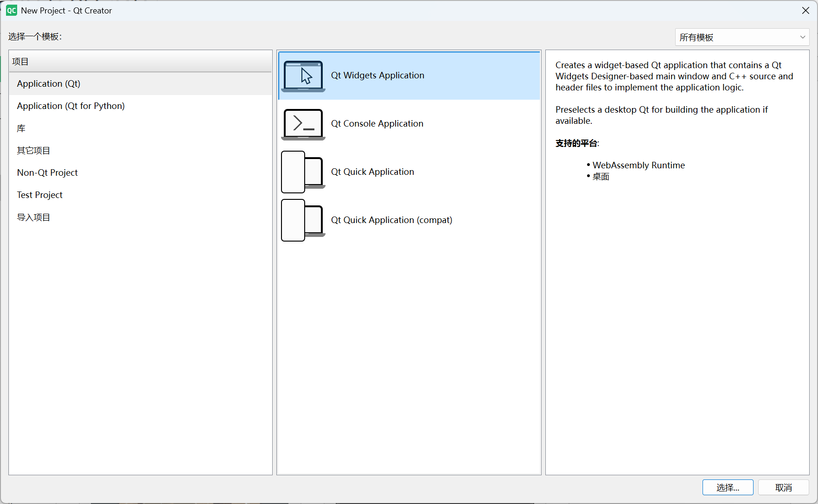Choose the Qt Quick Application label
This screenshot has height=504, width=818.
coord(372,172)
